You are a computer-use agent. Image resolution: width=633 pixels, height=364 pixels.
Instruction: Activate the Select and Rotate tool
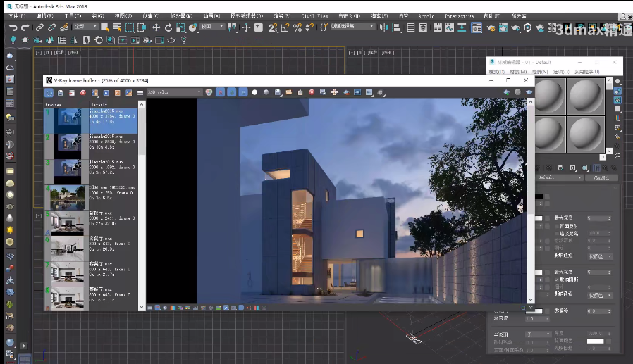168,27
